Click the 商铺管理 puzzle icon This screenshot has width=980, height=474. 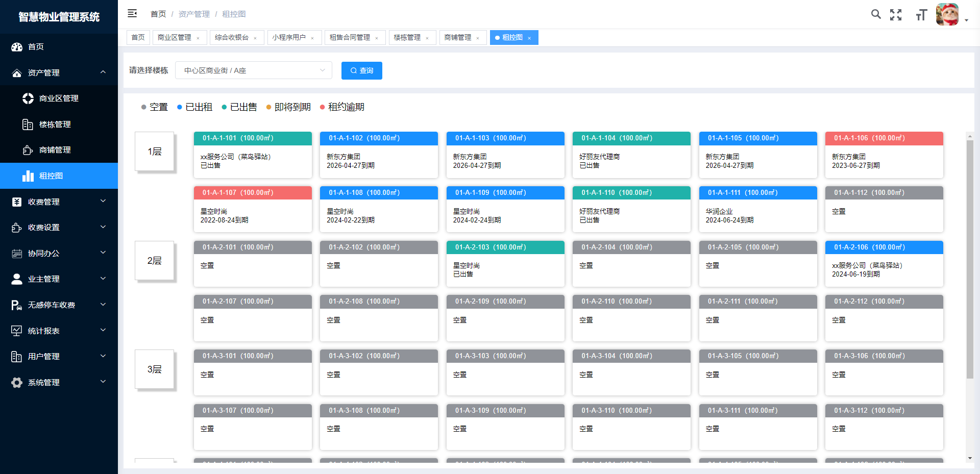click(28, 150)
